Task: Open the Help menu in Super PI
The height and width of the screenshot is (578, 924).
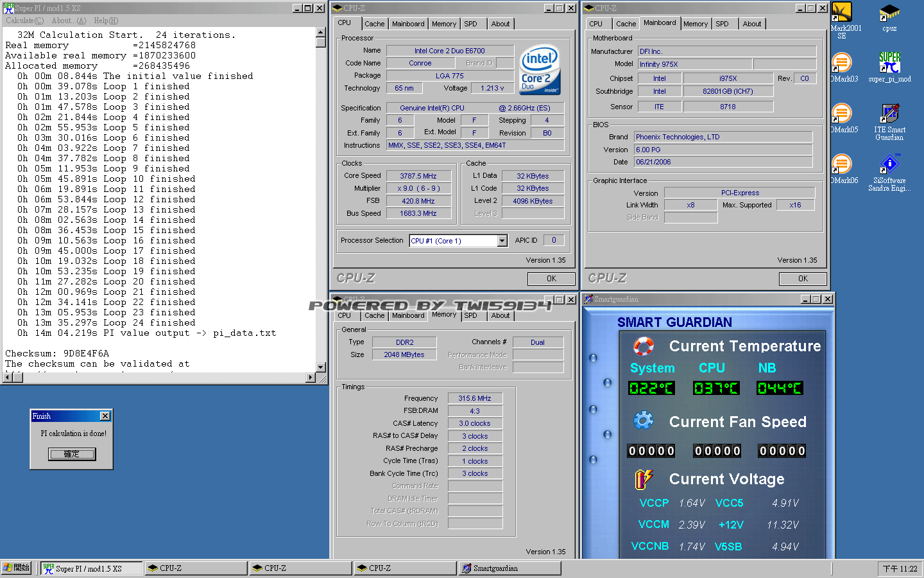Action: (x=106, y=21)
